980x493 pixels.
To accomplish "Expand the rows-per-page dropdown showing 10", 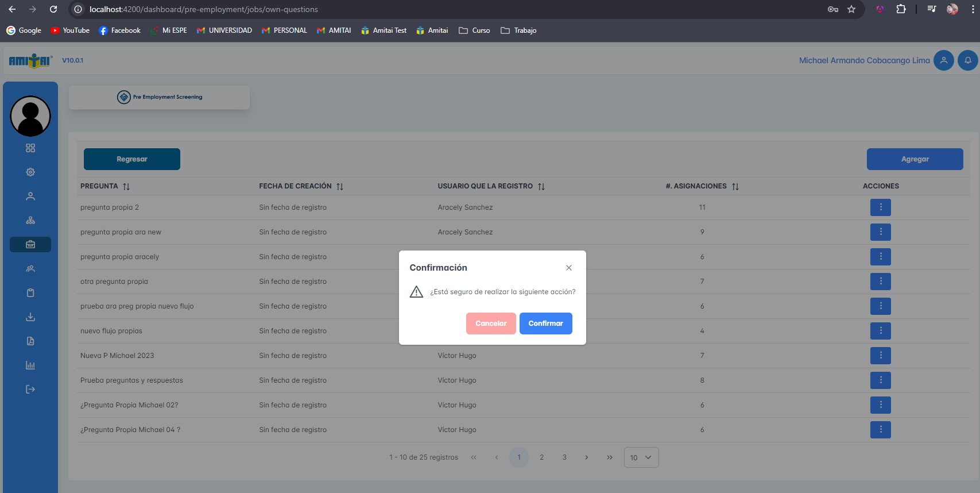I will click(641, 457).
